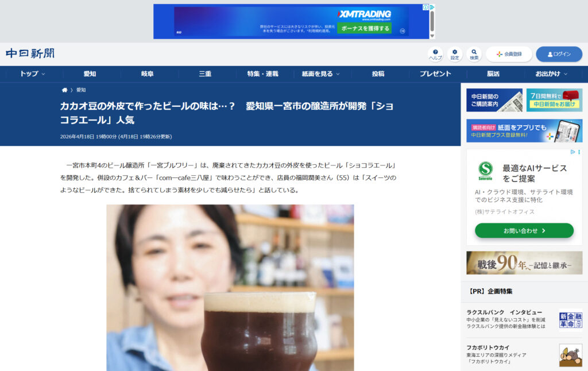Open the 戦後90年 記憶と継承 banner
The width and height of the screenshot is (588, 371).
pyautogui.click(x=524, y=262)
